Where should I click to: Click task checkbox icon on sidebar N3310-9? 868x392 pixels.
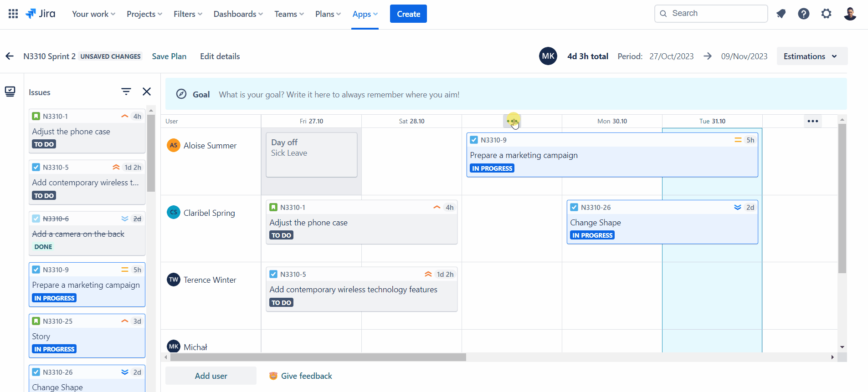pos(36,270)
